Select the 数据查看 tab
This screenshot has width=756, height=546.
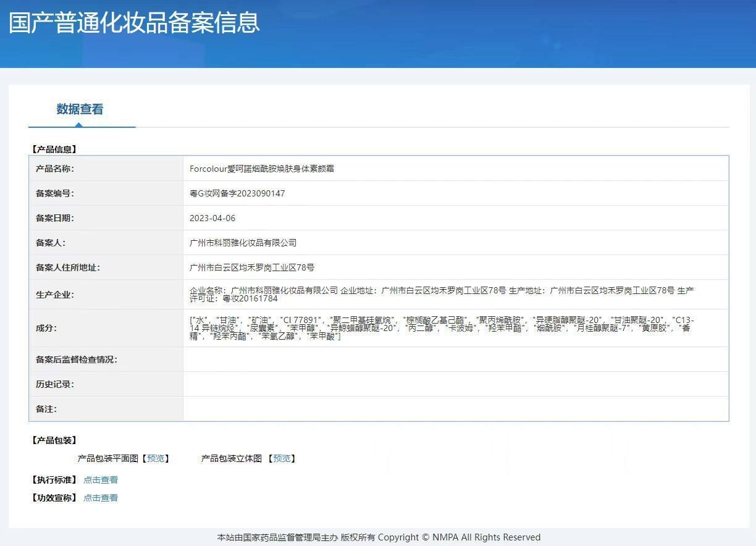[80, 109]
